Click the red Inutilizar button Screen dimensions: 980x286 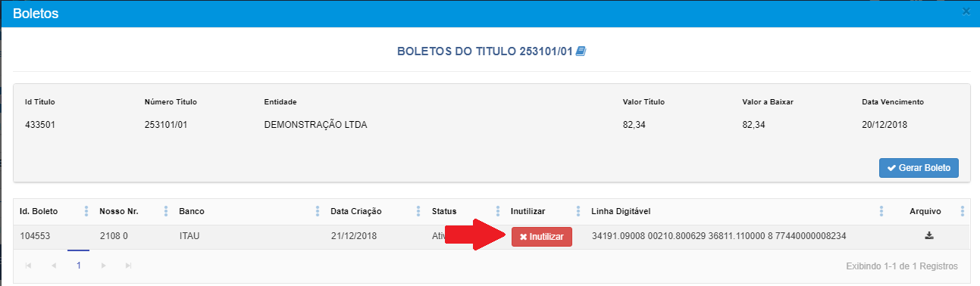pos(542,237)
